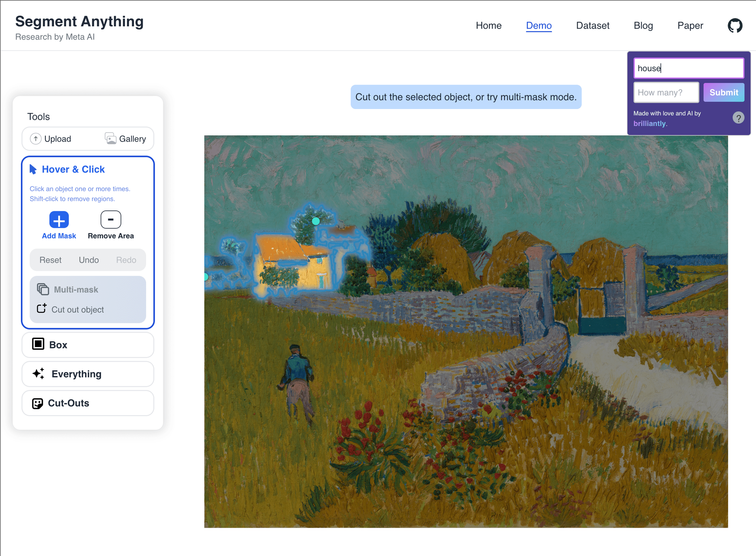Click the Hover & Click cursor icon
This screenshot has width=756, height=556.
point(33,170)
